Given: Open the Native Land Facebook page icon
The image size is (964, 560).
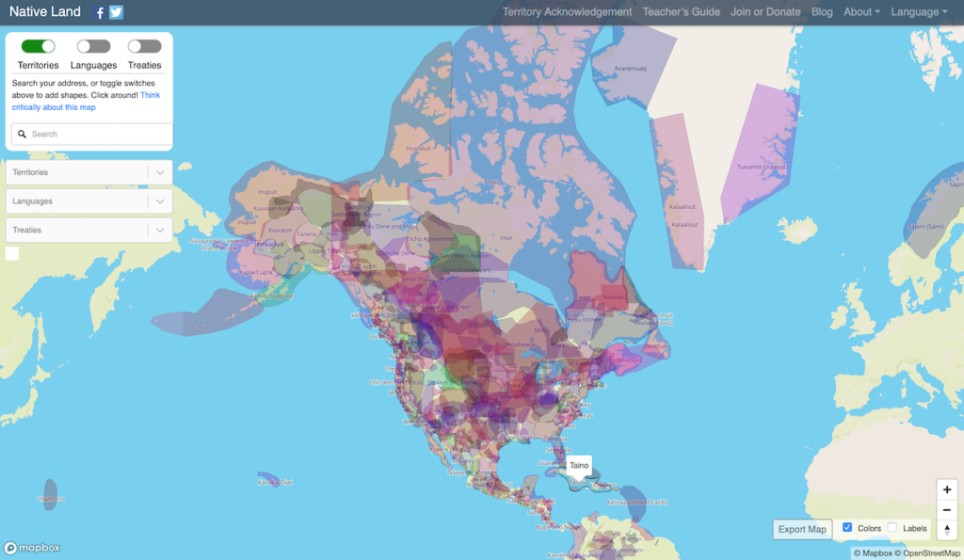Looking at the screenshot, I should point(98,12).
